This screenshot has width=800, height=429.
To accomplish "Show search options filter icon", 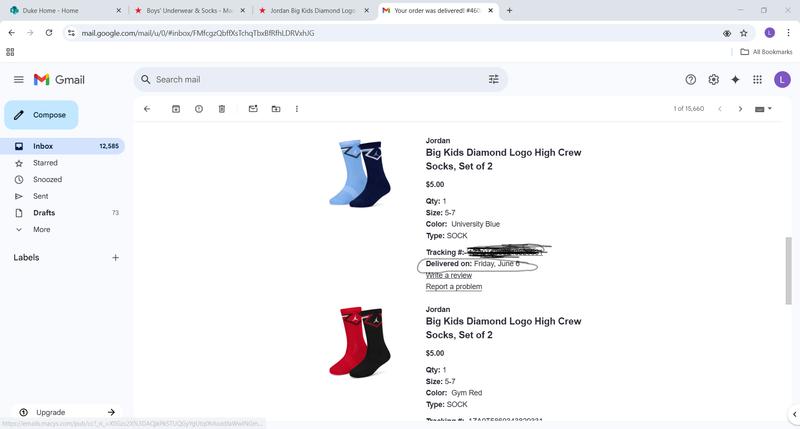I will click(493, 80).
